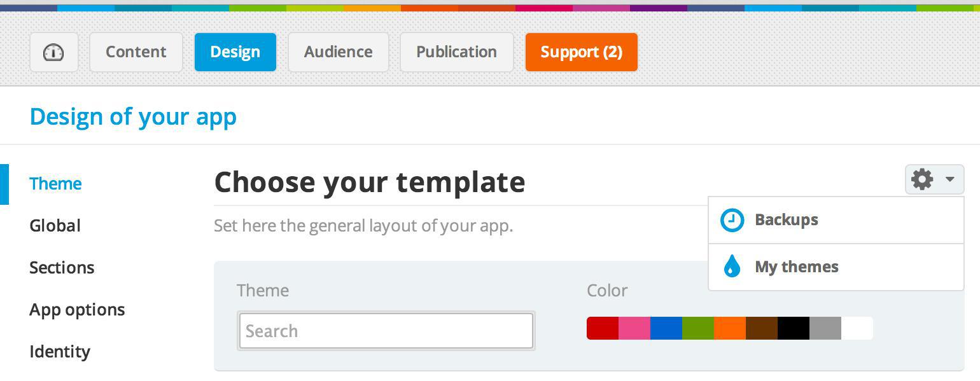Open the Global sidebar section

[x=55, y=226]
